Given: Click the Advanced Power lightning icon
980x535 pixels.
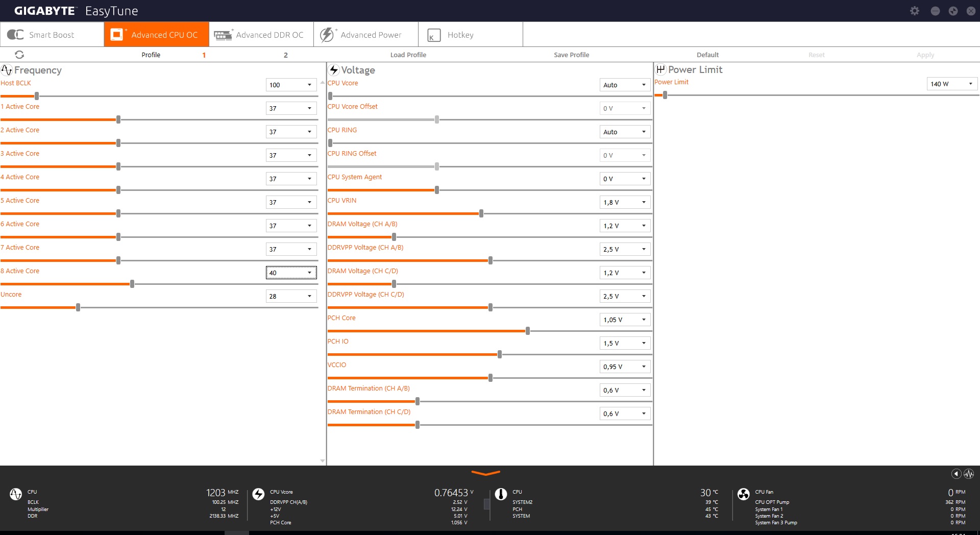Looking at the screenshot, I should pyautogui.click(x=327, y=35).
